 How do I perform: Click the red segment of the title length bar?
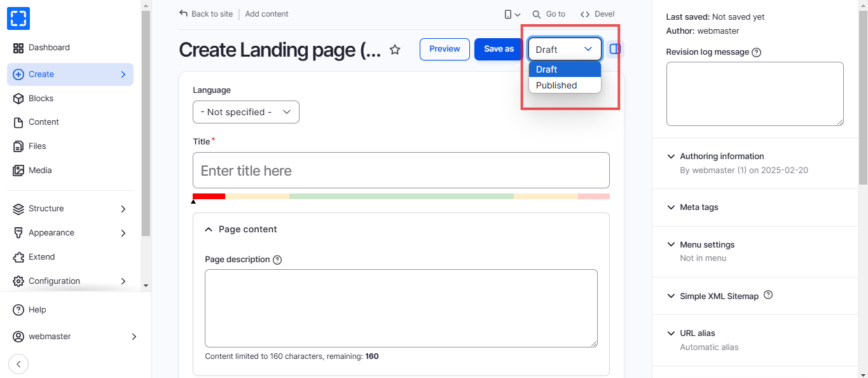209,197
